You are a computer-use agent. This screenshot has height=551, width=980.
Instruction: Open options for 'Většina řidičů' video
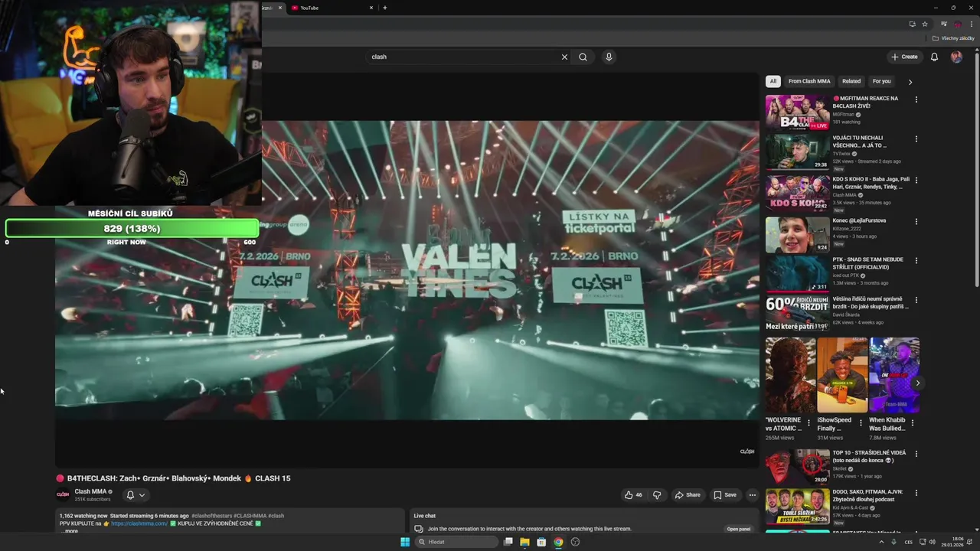click(x=916, y=300)
